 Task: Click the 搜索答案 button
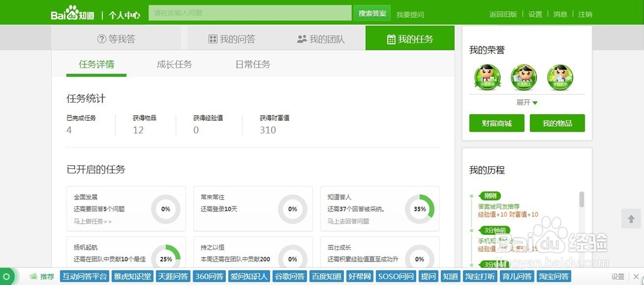click(x=372, y=13)
